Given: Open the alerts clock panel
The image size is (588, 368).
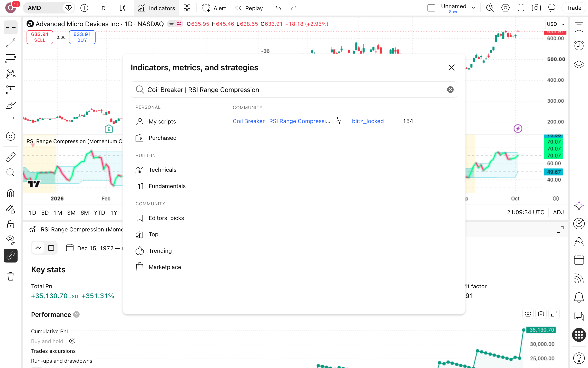Looking at the screenshot, I should pyautogui.click(x=579, y=45).
